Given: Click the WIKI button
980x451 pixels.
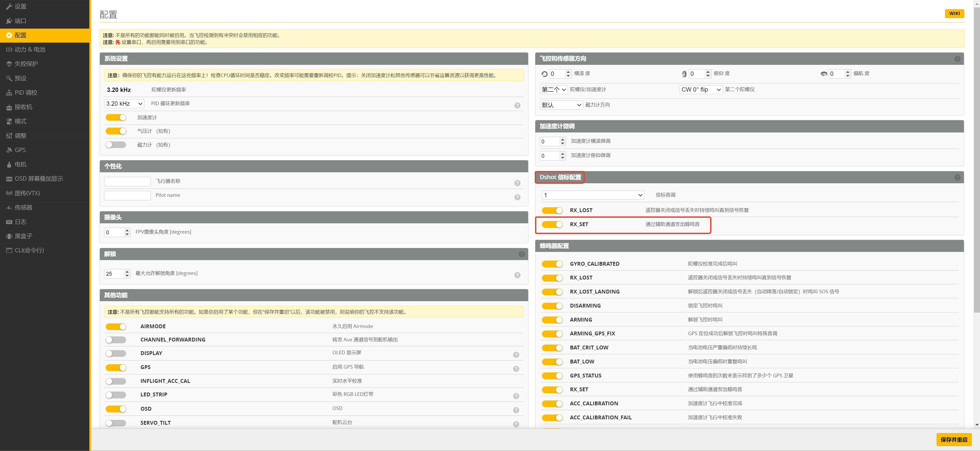Looking at the screenshot, I should click(954, 13).
